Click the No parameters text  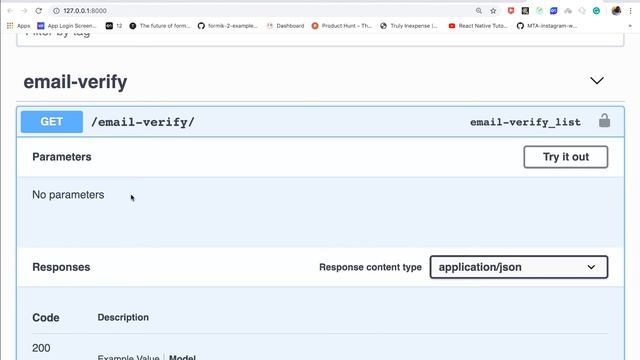[x=68, y=195]
